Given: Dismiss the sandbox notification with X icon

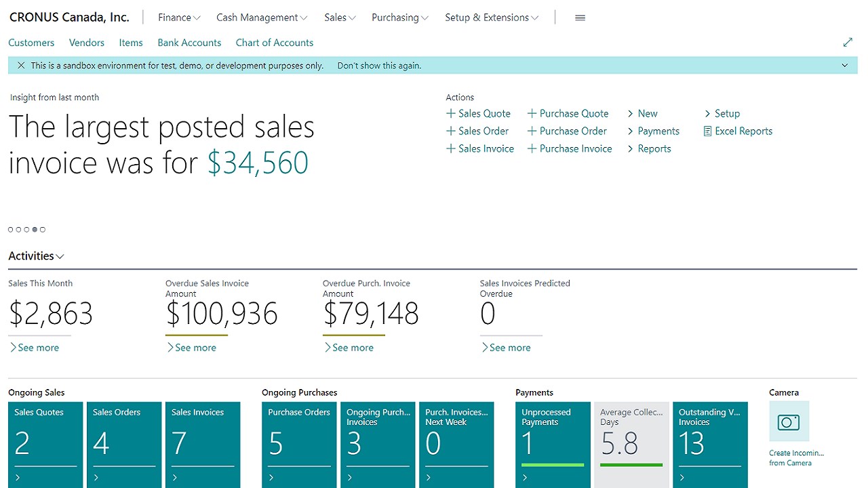Looking at the screenshot, I should click(21, 66).
